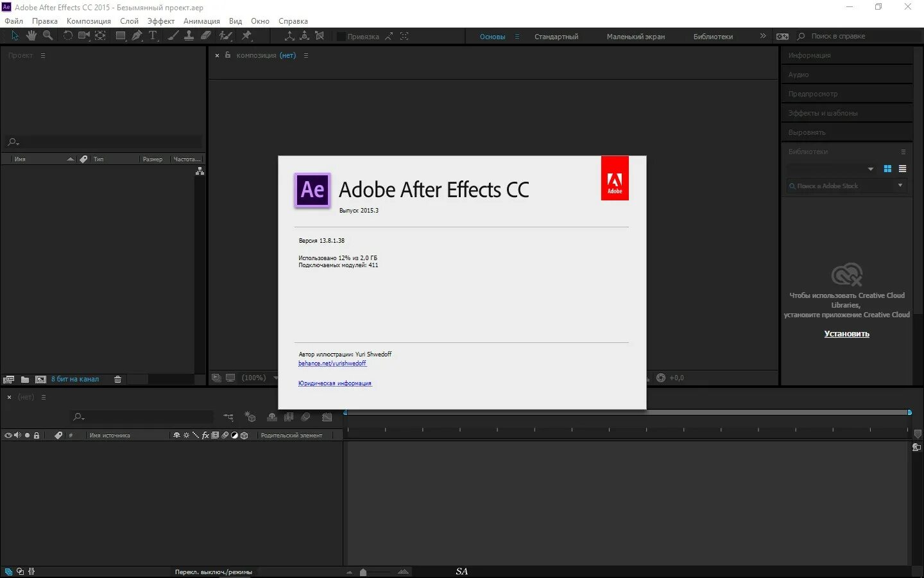Open the behance.net/yurishwedoff link

pos(332,363)
